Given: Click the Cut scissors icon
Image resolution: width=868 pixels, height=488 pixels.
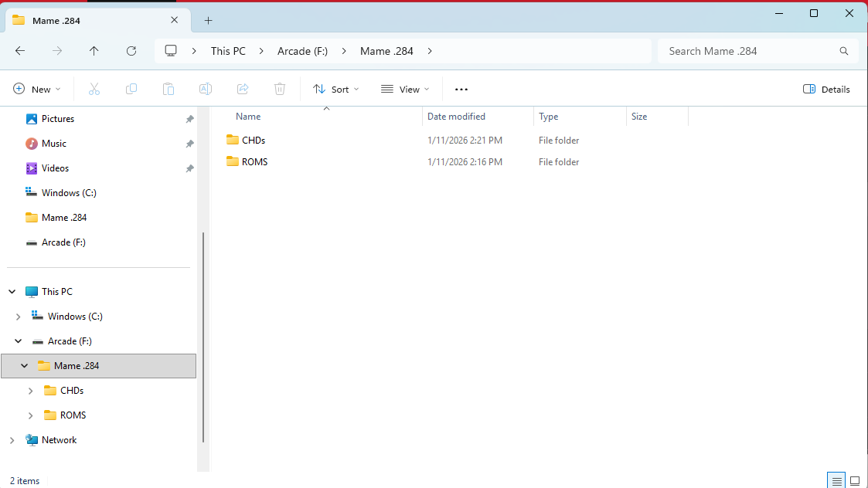Looking at the screenshot, I should click(94, 90).
